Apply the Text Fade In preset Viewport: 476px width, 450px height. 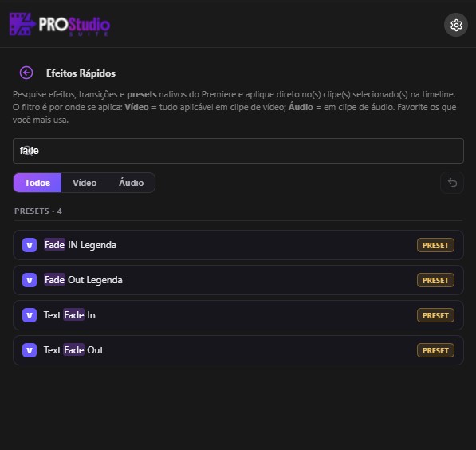238,315
